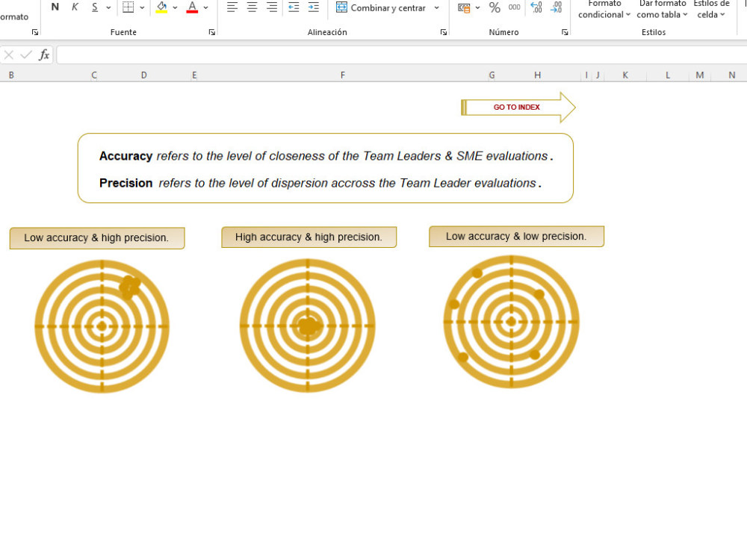
Task: Apply yellow fill color bucket
Action: coord(162,7)
